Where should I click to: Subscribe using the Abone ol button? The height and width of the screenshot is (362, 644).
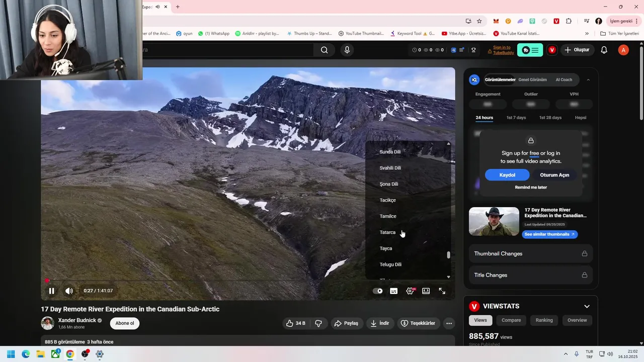(x=125, y=323)
